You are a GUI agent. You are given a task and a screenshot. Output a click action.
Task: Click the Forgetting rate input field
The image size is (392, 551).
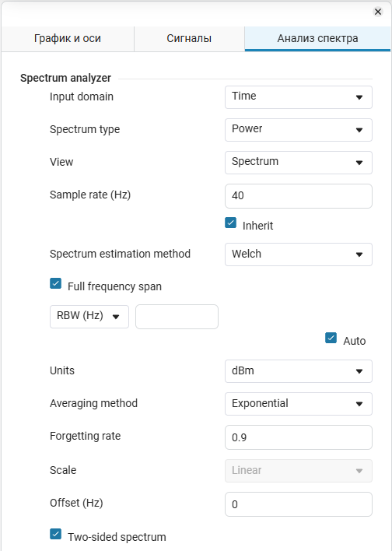click(298, 437)
